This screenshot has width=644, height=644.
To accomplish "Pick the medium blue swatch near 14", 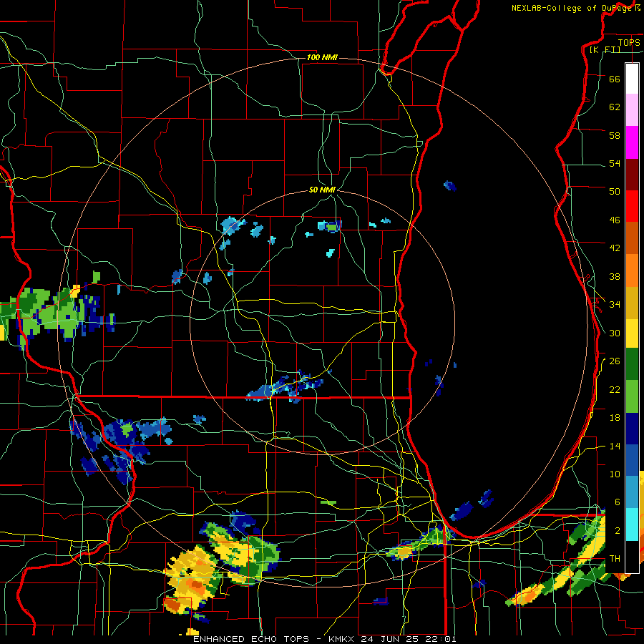I will click(x=632, y=460).
